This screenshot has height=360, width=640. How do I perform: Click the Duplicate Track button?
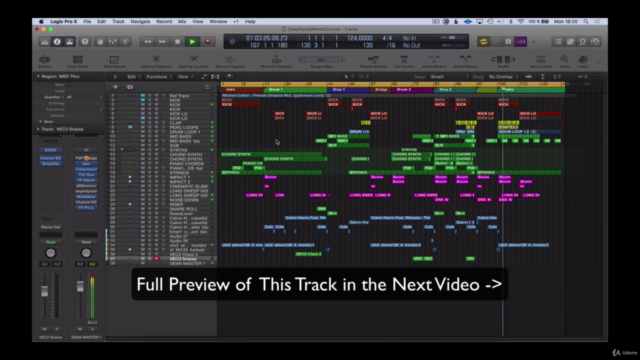click(130, 87)
